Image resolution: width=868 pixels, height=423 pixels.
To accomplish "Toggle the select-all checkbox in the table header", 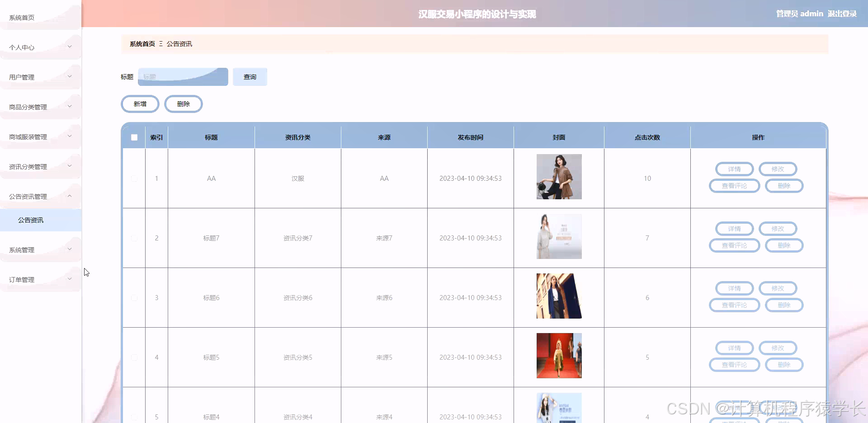I will [134, 137].
